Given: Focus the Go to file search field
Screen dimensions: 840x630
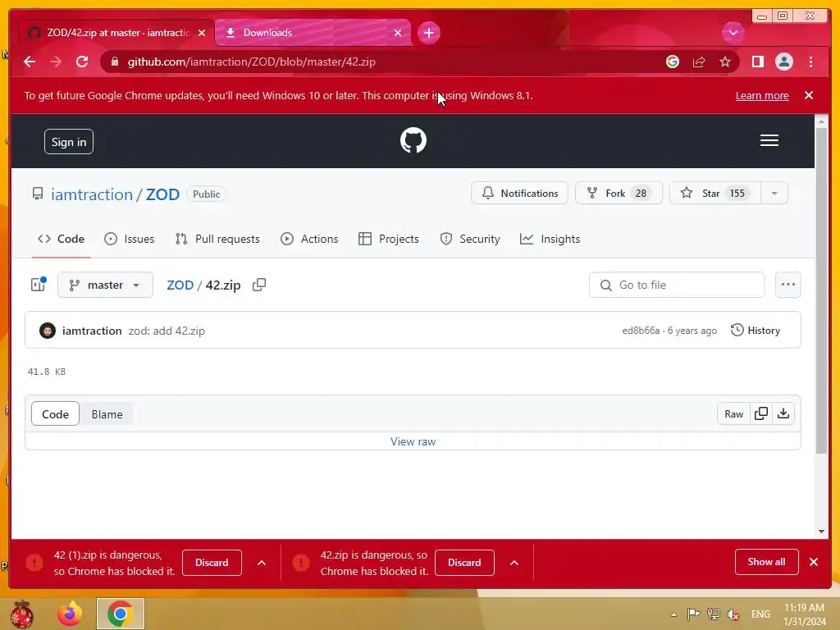Looking at the screenshot, I should click(x=677, y=285).
